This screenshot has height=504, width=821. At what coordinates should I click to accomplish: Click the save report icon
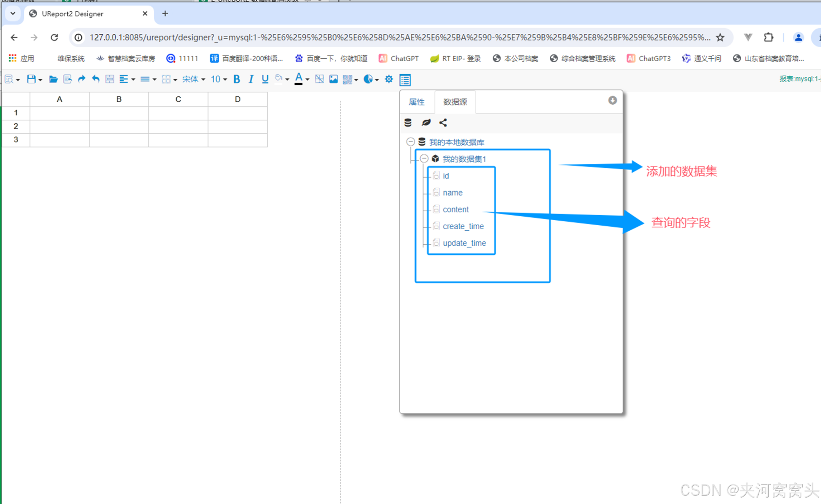(31, 79)
